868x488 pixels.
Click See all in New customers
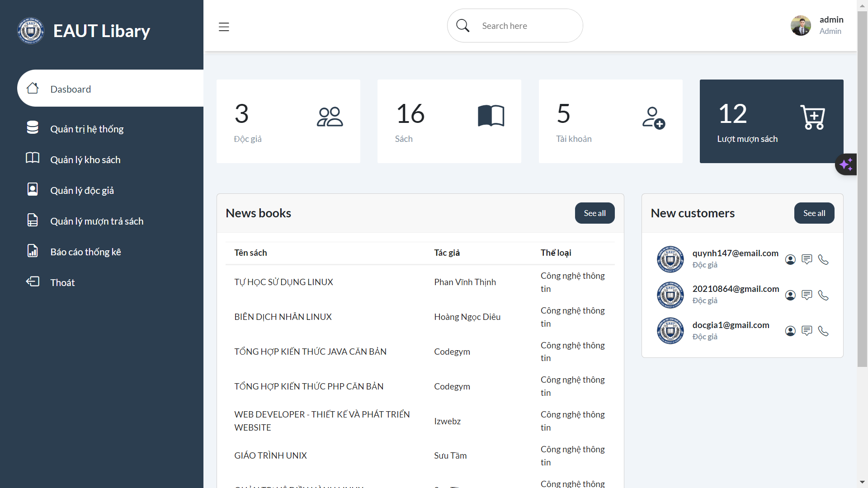click(814, 213)
